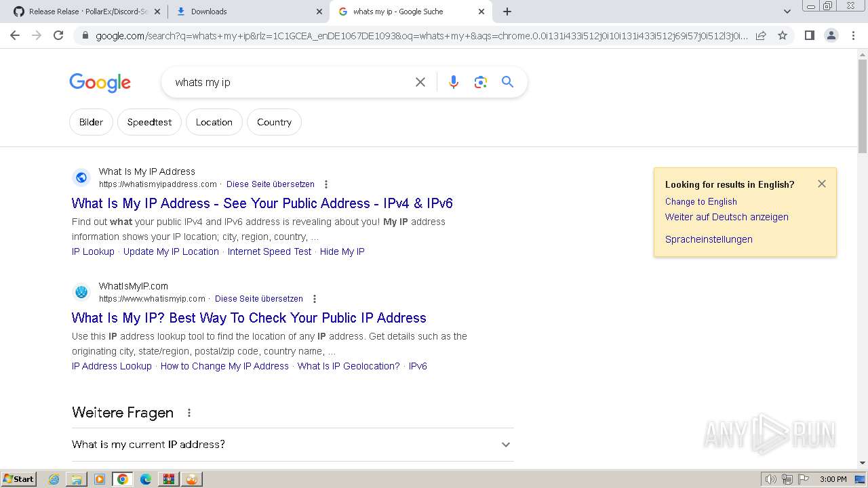
Task: Open How to Change My IP Address
Action: click(224, 366)
